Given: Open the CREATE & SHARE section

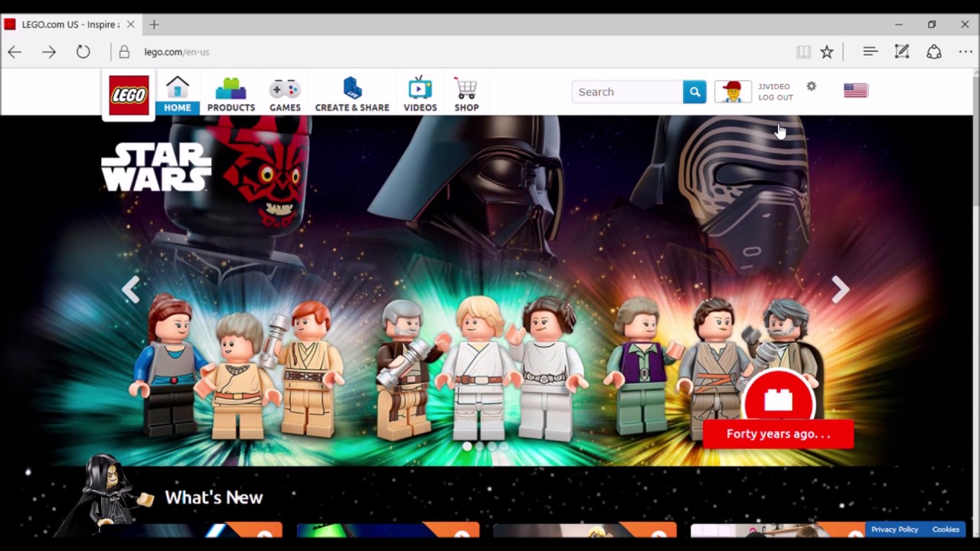Looking at the screenshot, I should pos(352,94).
